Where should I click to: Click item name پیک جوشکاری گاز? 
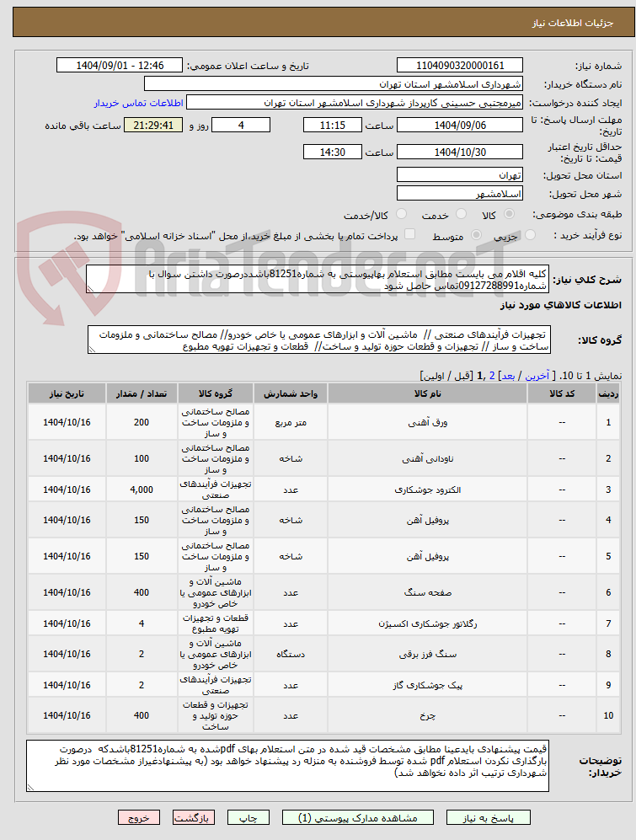[x=428, y=685]
